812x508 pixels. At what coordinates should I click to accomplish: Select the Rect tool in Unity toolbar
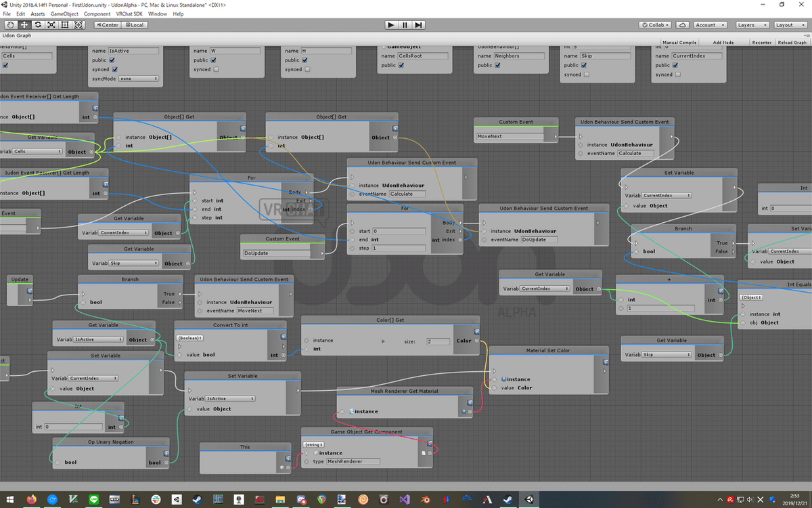point(65,25)
